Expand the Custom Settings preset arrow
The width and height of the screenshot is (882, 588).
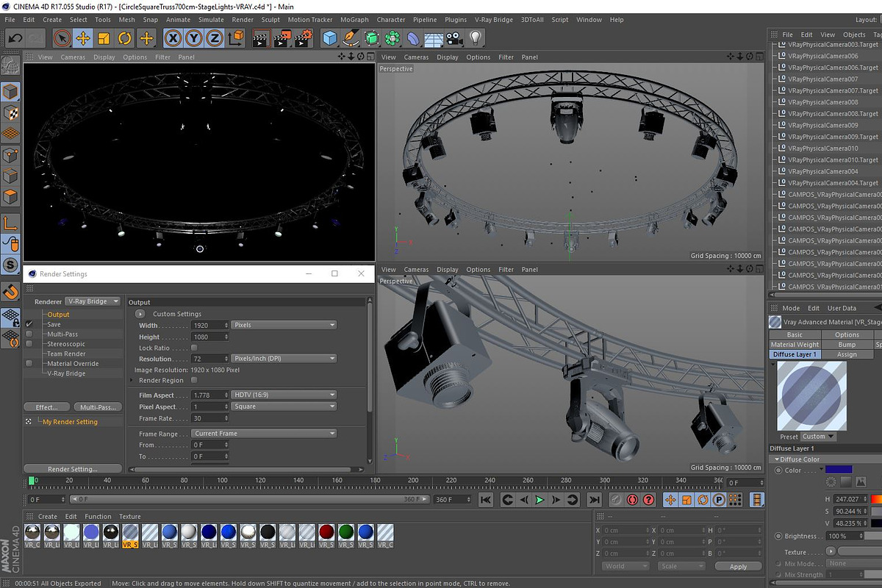tap(140, 314)
